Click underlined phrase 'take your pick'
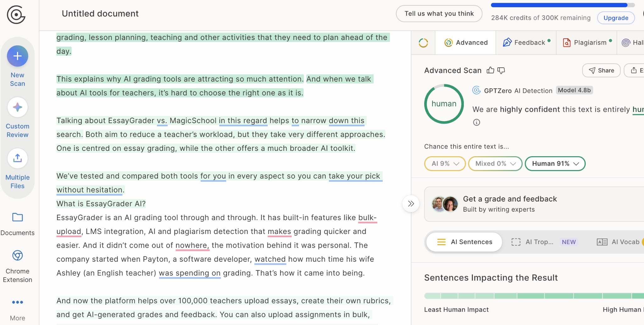Viewport: 644px width, 325px height. (x=354, y=176)
